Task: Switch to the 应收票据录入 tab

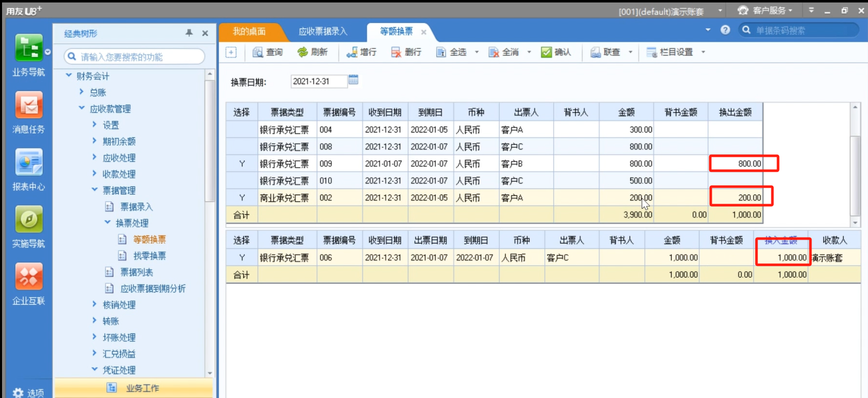Action: (323, 31)
